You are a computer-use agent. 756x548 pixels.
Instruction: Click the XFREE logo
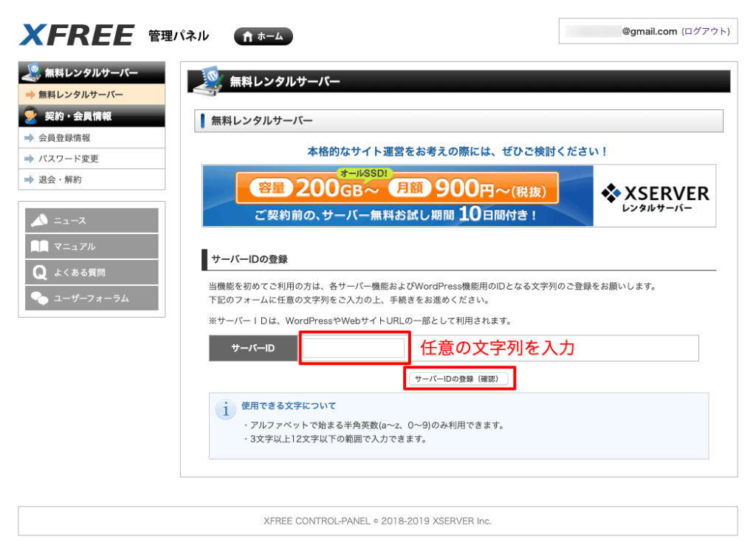(77, 35)
